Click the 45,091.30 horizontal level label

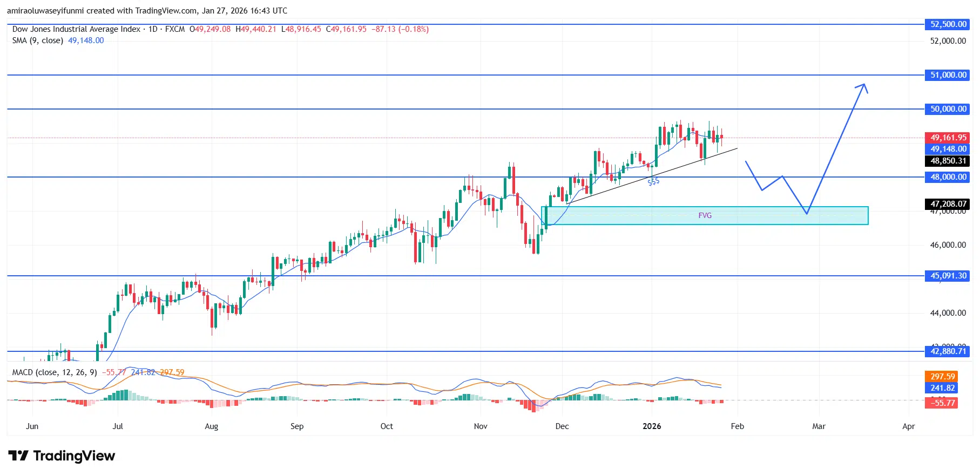pyautogui.click(x=948, y=276)
